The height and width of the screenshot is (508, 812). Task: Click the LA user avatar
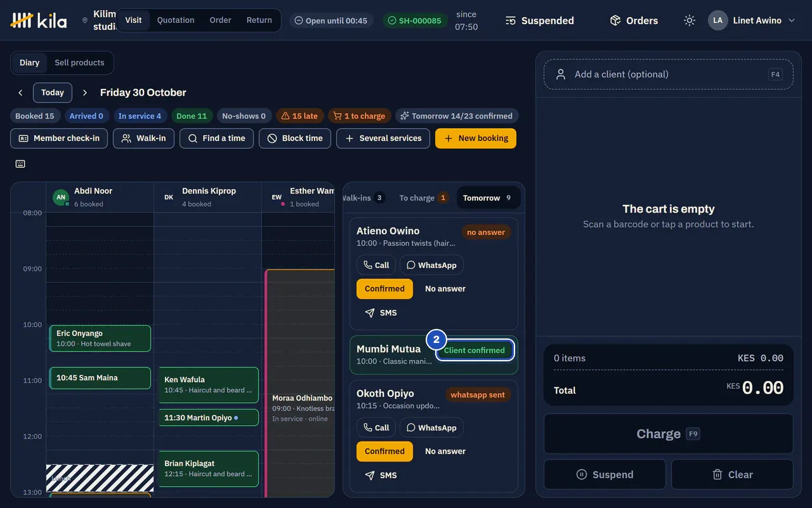coord(717,20)
